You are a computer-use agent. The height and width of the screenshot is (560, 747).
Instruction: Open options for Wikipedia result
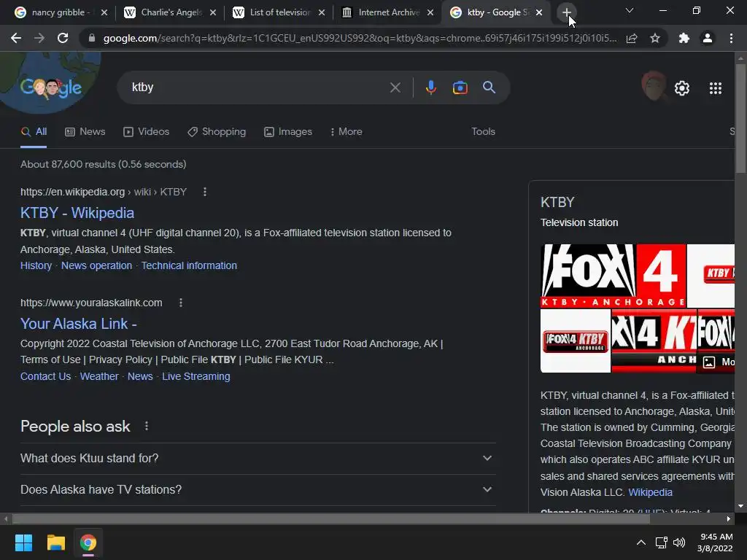coord(205,192)
